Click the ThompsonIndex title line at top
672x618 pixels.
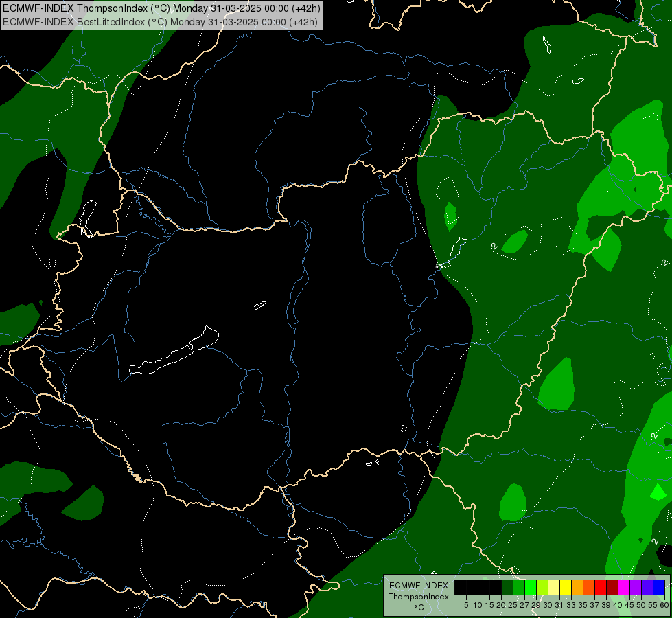[x=161, y=8]
